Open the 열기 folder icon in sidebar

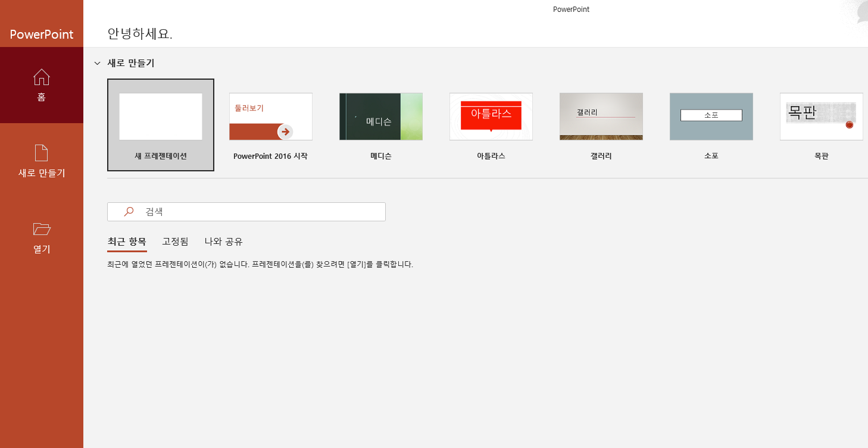[42, 228]
